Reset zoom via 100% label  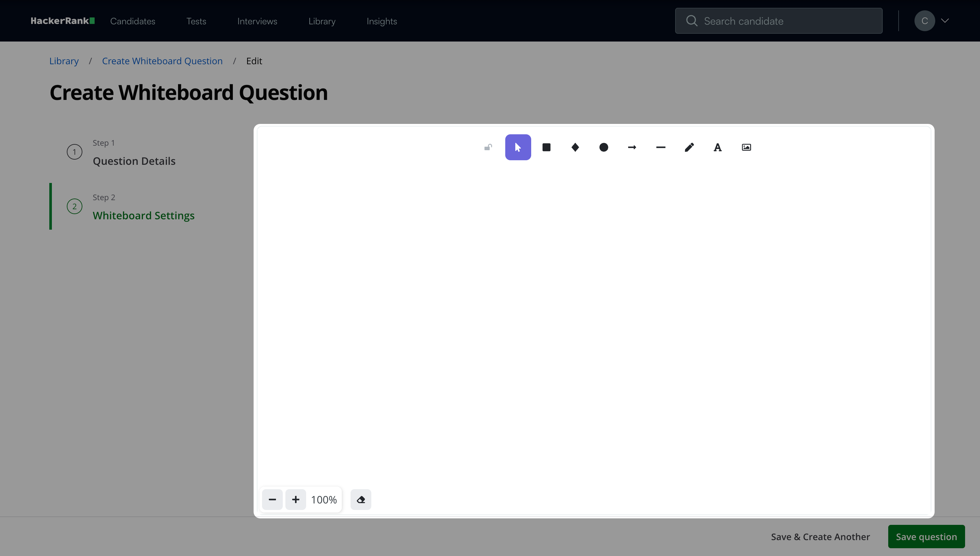click(x=324, y=500)
